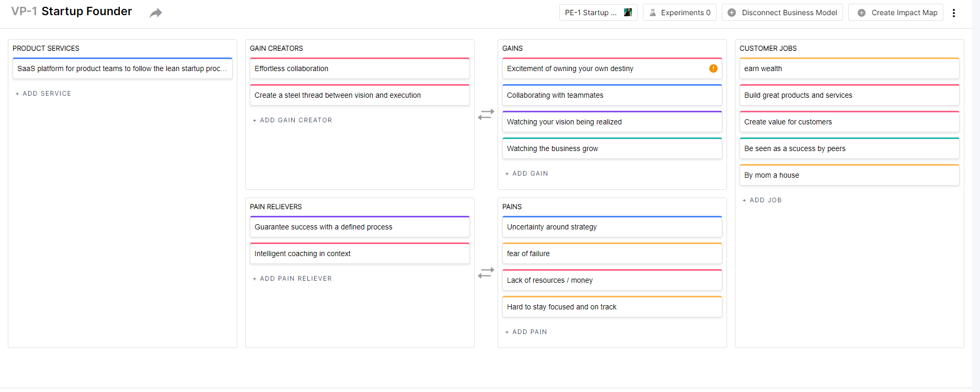This screenshot has width=980, height=392.
Task: Click the Add Gain link
Action: 527,174
